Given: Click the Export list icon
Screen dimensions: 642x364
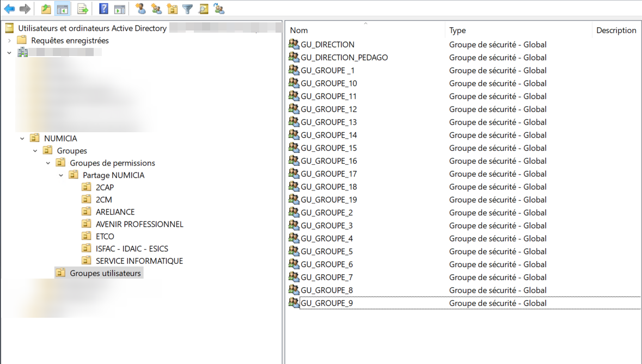Looking at the screenshot, I should tap(82, 9).
